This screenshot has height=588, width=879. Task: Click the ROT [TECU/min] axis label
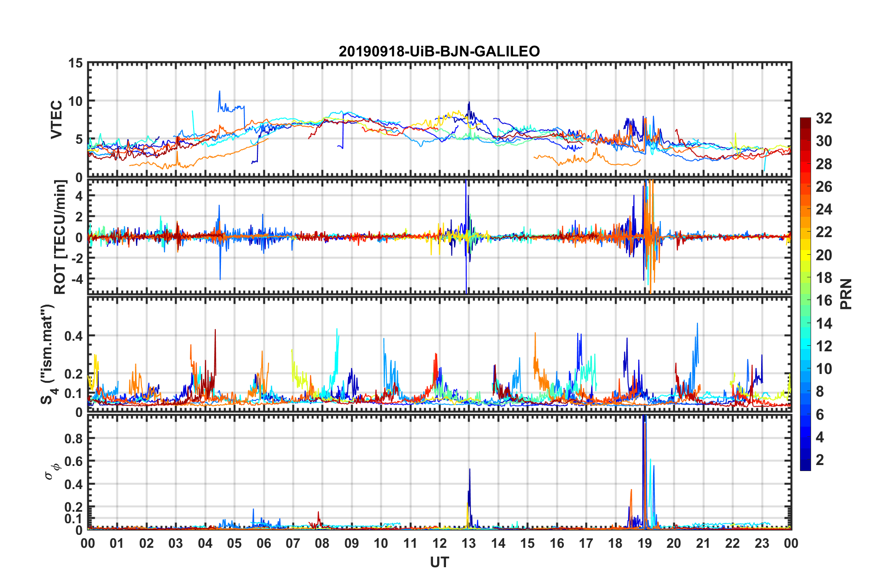pos(61,237)
